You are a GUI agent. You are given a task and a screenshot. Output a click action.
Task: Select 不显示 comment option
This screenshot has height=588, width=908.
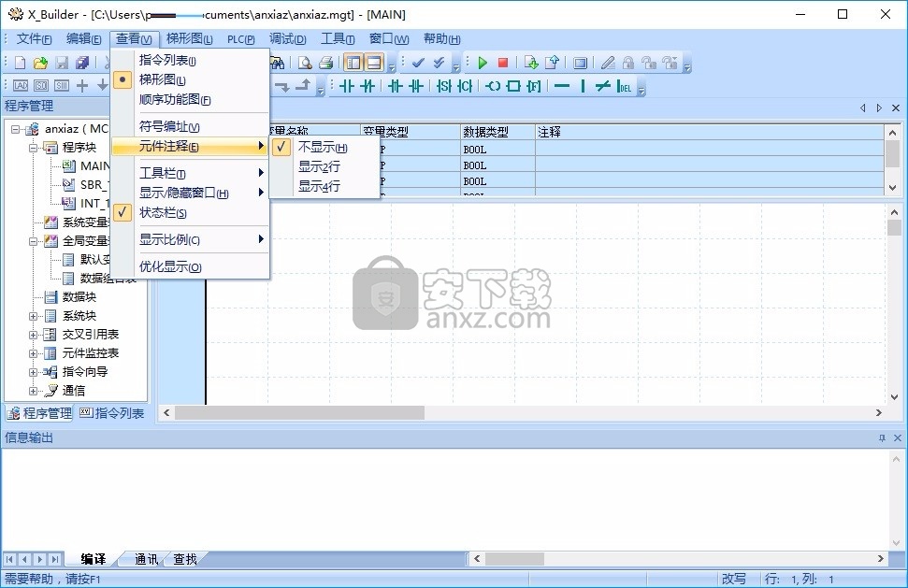[324, 147]
